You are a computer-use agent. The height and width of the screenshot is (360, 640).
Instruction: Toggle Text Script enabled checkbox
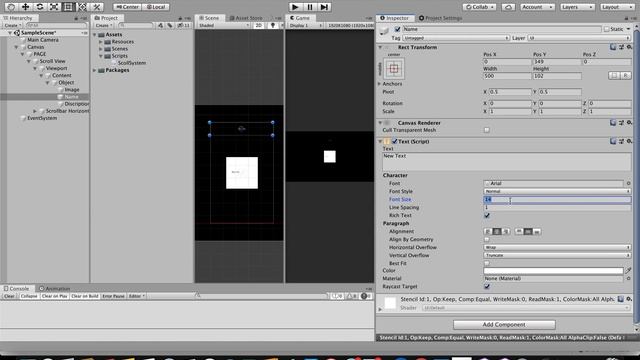coord(395,141)
